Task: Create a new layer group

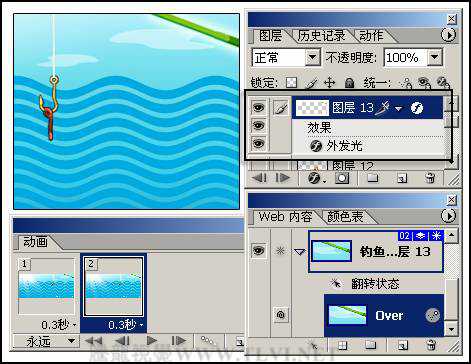Action: pyautogui.click(x=372, y=178)
